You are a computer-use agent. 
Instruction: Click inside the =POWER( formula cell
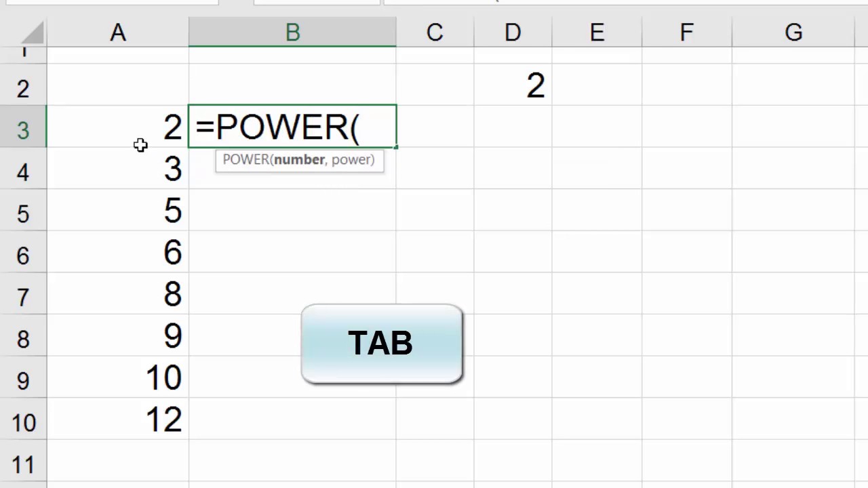pos(292,127)
